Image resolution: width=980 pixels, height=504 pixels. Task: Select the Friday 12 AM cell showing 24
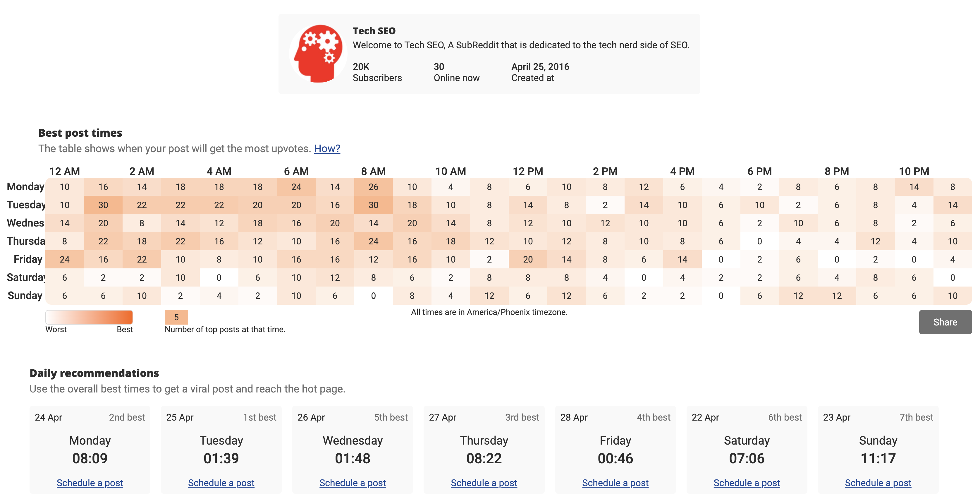pyautogui.click(x=65, y=260)
